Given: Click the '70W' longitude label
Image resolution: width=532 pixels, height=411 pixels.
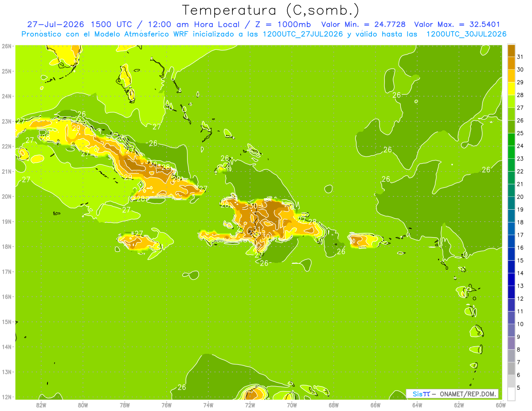Looking at the screenshot, I should [x=292, y=405].
